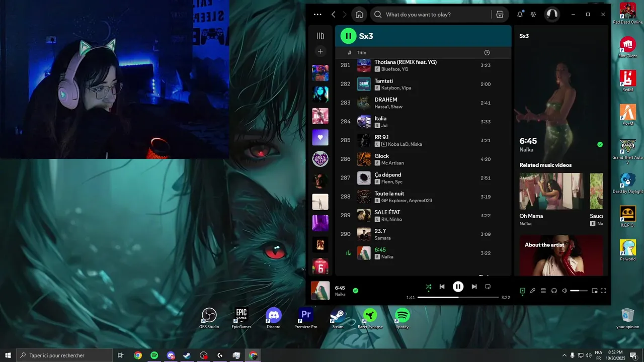Open the FiveM desktop icon
This screenshot has height=362, width=644.
point(627,115)
